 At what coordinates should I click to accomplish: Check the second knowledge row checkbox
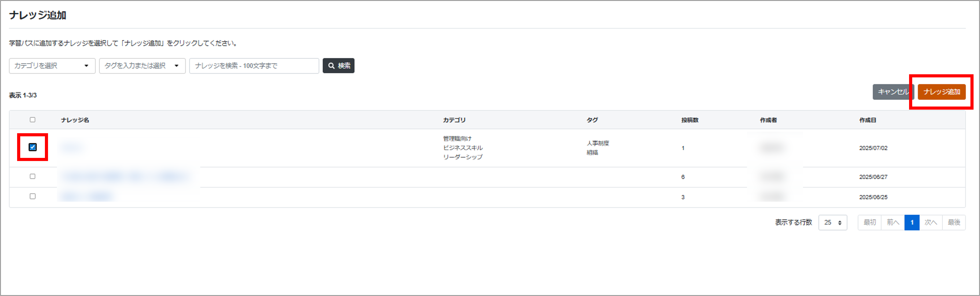pos(32,176)
